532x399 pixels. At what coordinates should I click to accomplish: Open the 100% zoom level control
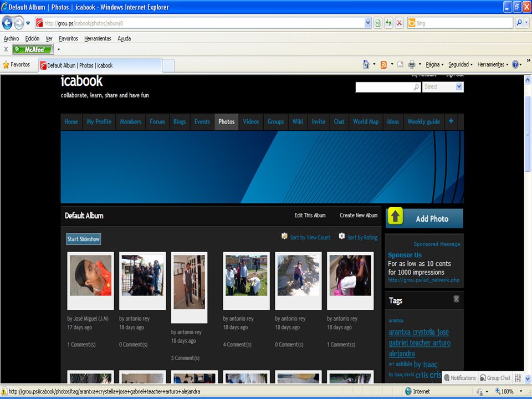tap(508, 392)
